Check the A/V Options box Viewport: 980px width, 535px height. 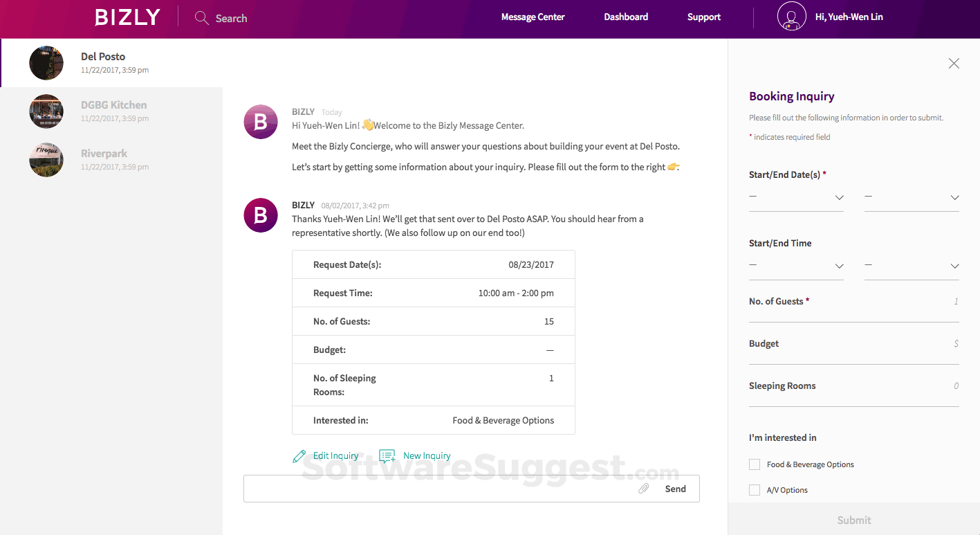coord(754,489)
